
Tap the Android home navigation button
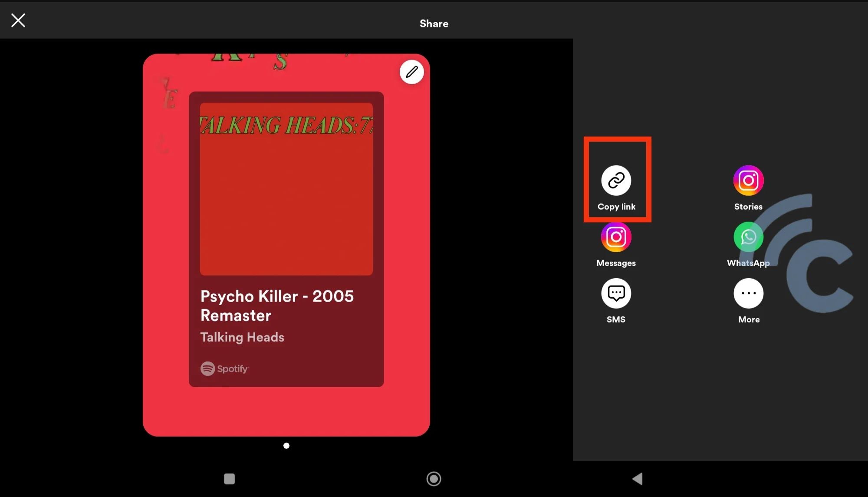tap(434, 479)
